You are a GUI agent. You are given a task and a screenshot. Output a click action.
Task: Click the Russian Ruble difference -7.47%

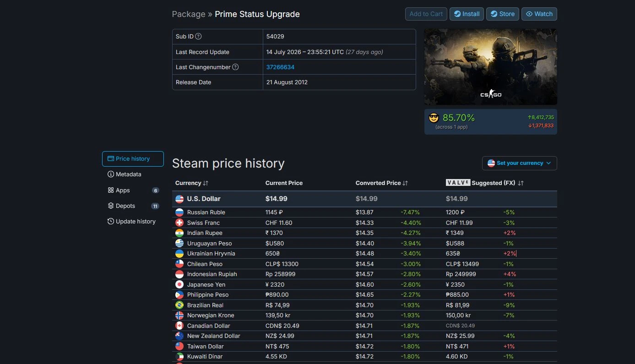[410, 212]
